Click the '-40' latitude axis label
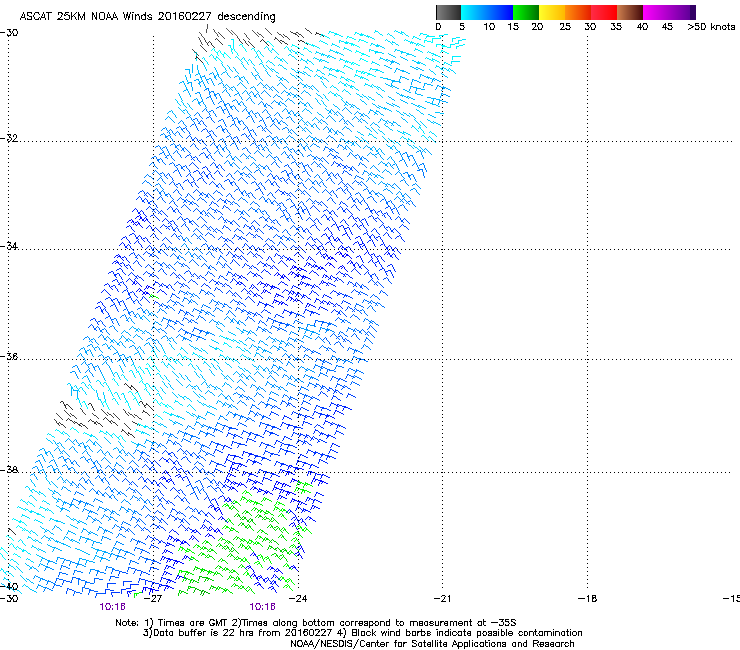Screen dimensions: 740x650 point(9,587)
